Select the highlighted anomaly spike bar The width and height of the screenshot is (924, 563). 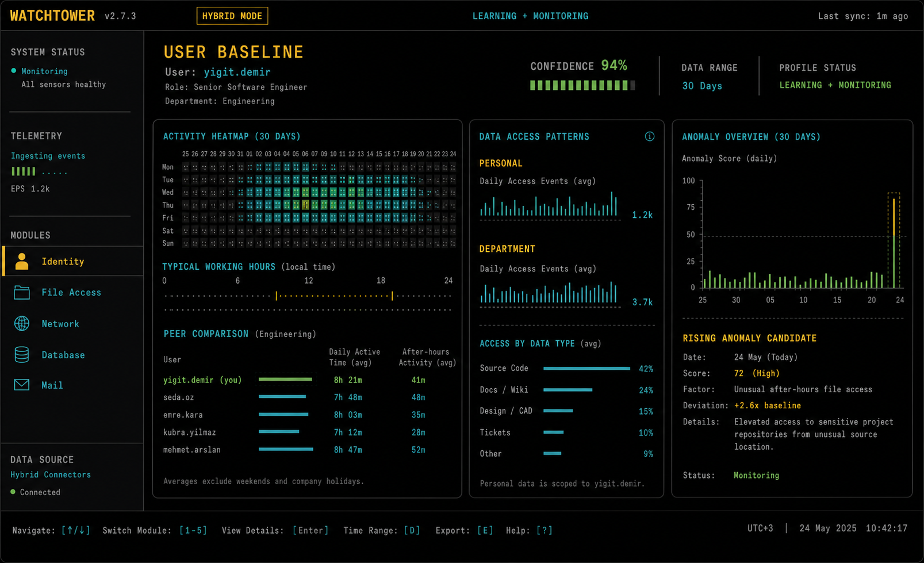(894, 240)
